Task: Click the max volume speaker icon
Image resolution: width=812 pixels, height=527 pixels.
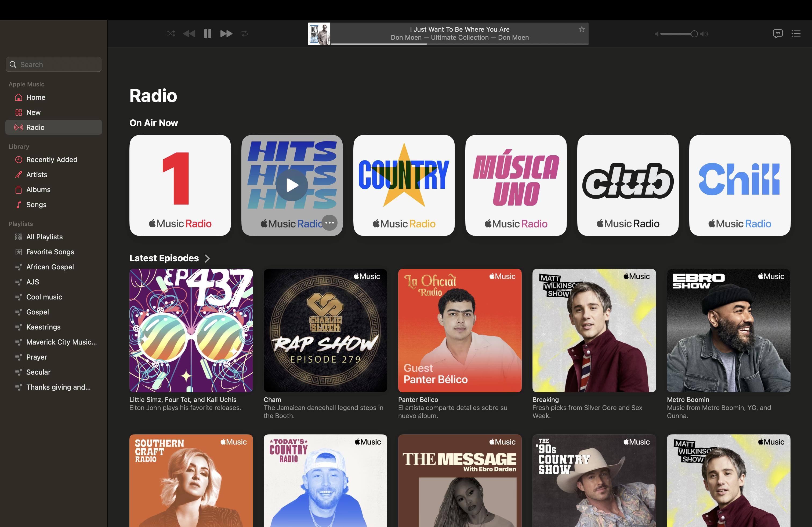Action: click(x=704, y=34)
